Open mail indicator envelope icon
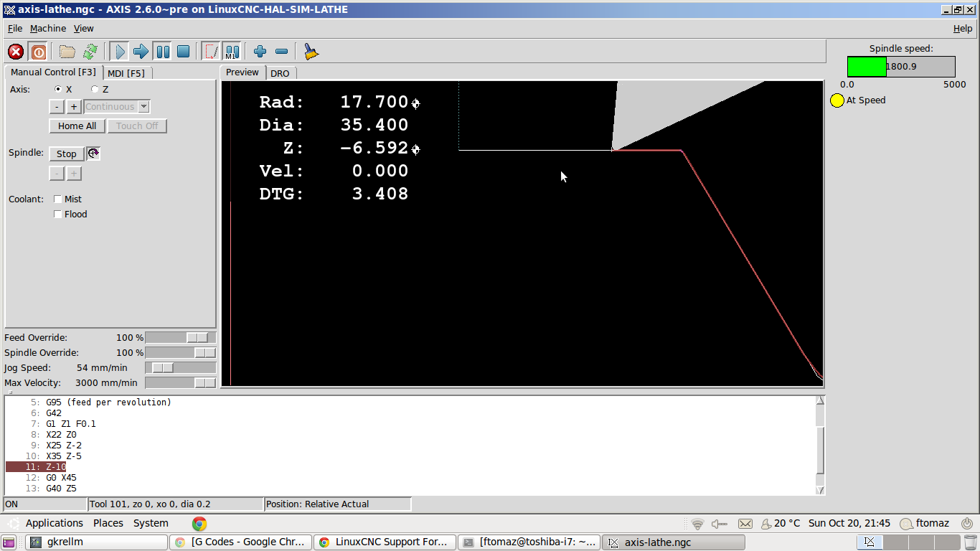 (745, 524)
